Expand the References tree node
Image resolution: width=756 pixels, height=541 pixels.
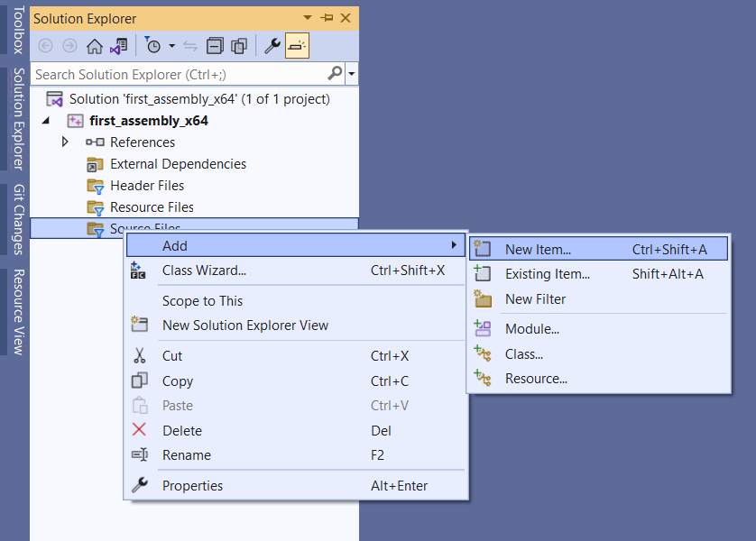(65, 142)
